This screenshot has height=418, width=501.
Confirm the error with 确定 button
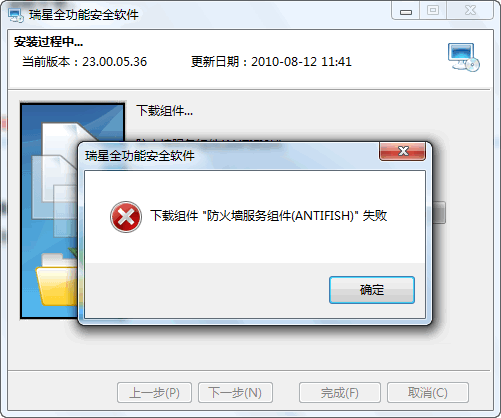click(372, 290)
